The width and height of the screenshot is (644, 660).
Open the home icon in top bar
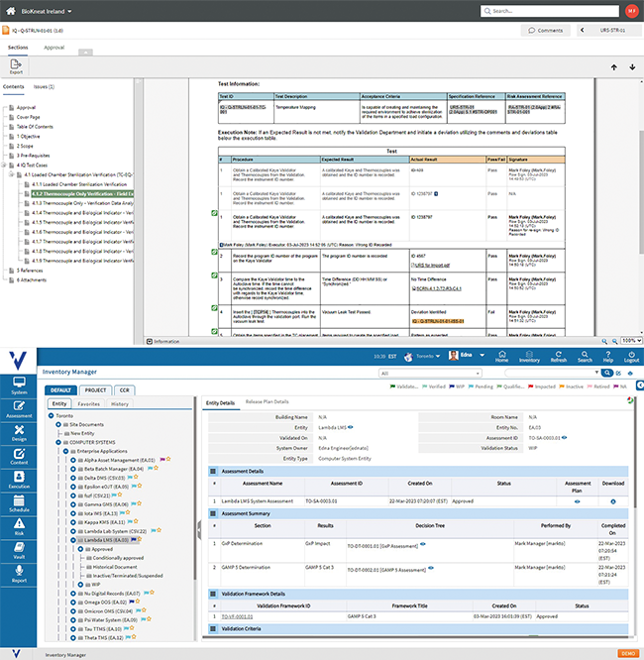coord(11,11)
